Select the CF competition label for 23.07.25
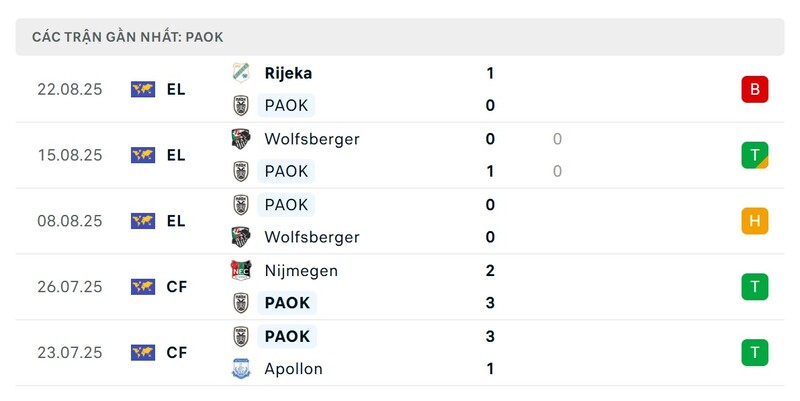 pyautogui.click(x=177, y=353)
